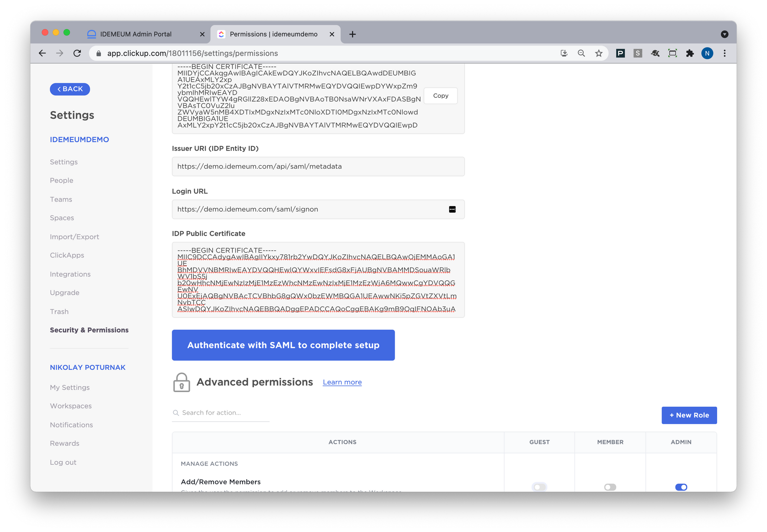The height and width of the screenshot is (532, 767).
Task: Click the padlock icon beside Advanced permissions
Action: pyautogui.click(x=181, y=382)
